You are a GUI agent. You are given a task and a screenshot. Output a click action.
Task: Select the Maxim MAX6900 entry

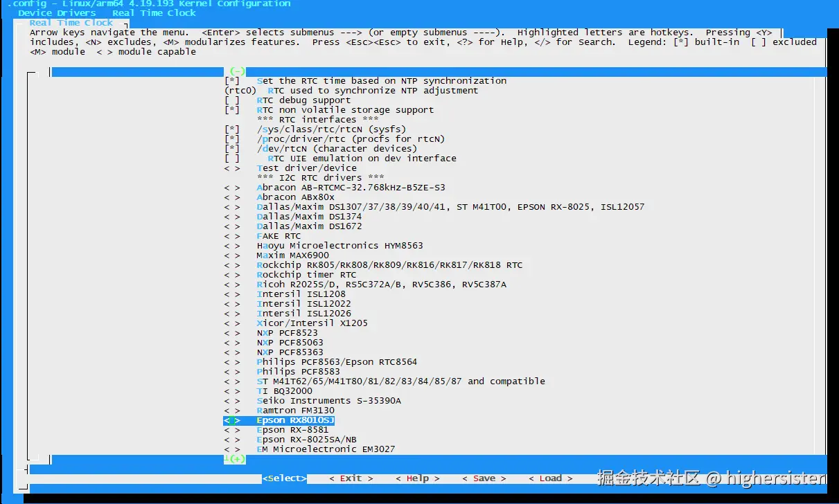tap(292, 255)
